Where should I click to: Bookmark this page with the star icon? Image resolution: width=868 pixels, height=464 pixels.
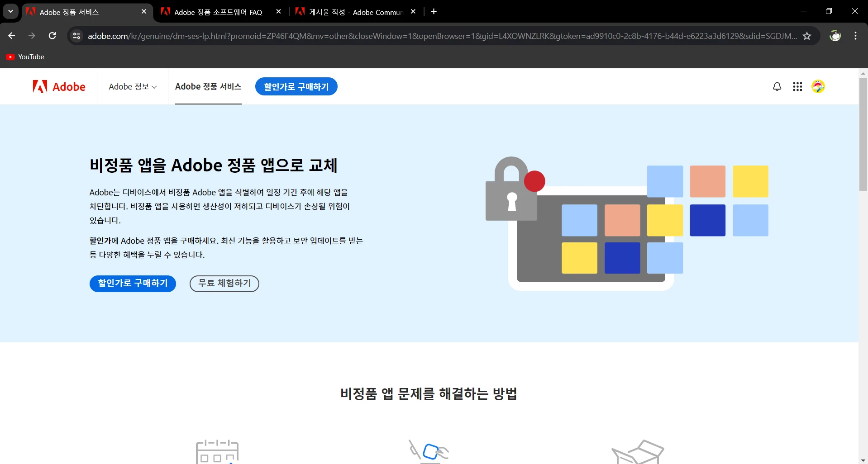[807, 36]
